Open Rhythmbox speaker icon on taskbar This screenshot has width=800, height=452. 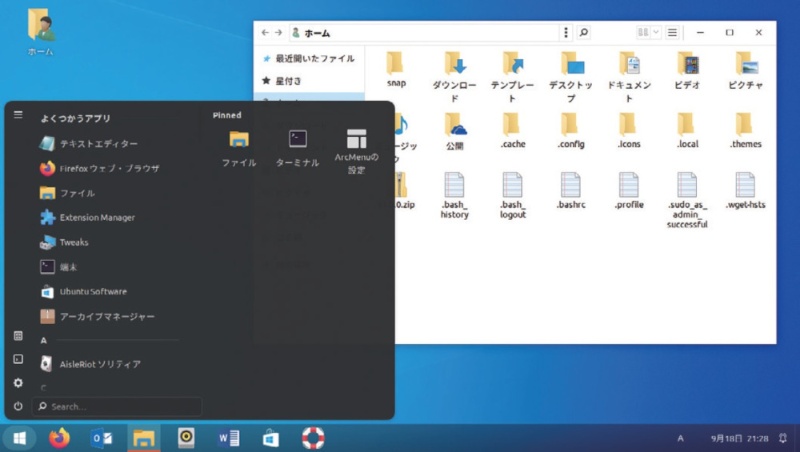coord(186,438)
